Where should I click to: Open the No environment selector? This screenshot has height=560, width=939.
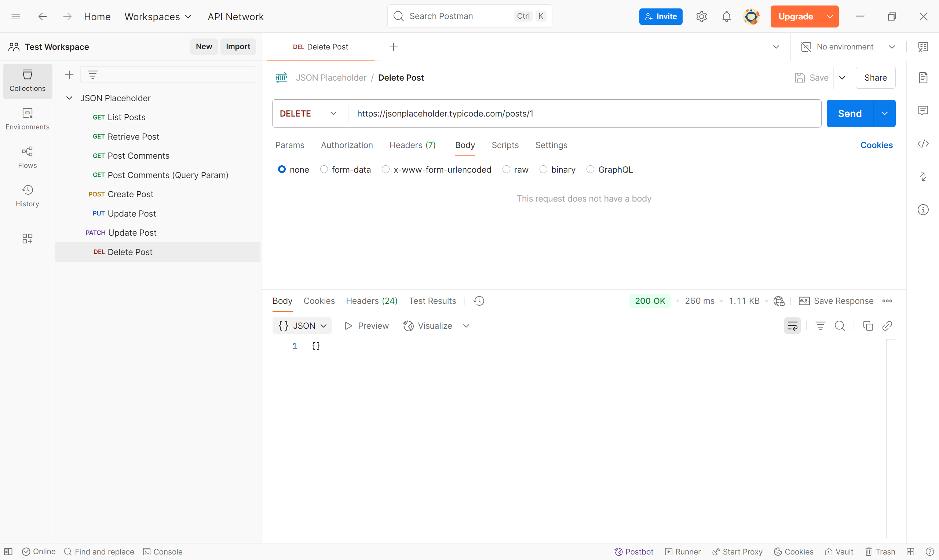(x=848, y=47)
